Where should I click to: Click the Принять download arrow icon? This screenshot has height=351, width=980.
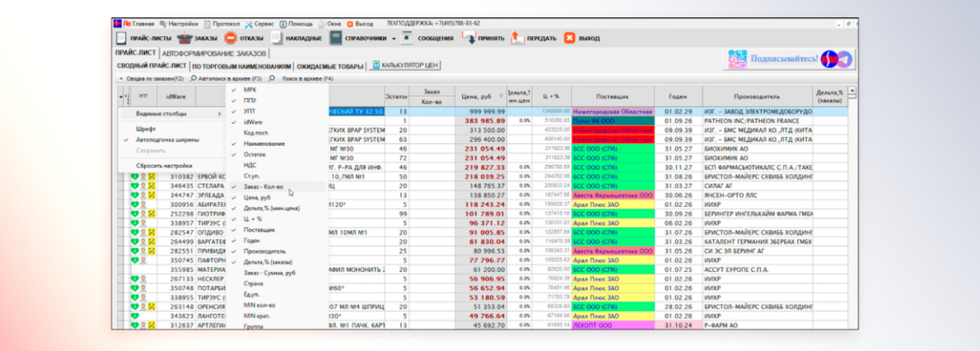pyautogui.click(x=469, y=38)
